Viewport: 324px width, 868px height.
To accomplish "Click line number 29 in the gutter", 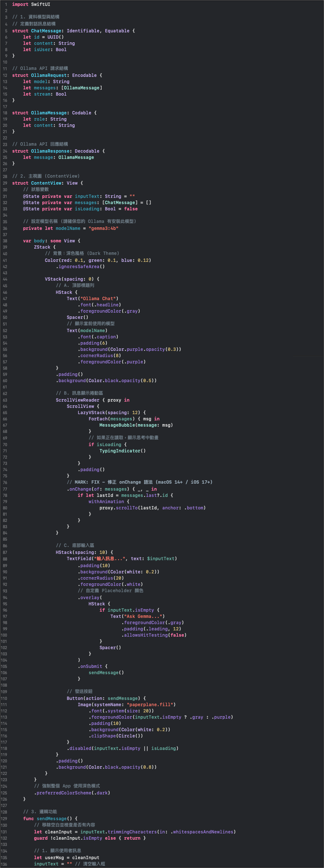I will pyautogui.click(x=5, y=183).
